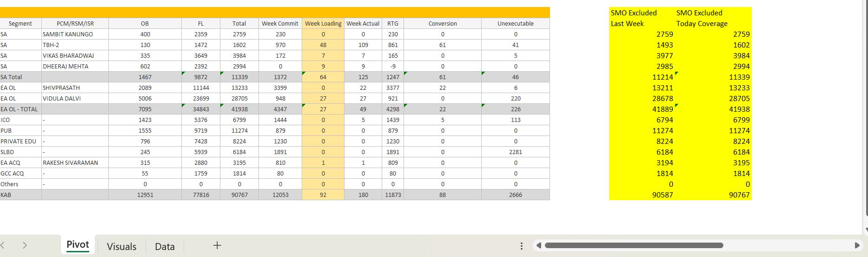Add a new sheet with the plus icon

217,245
